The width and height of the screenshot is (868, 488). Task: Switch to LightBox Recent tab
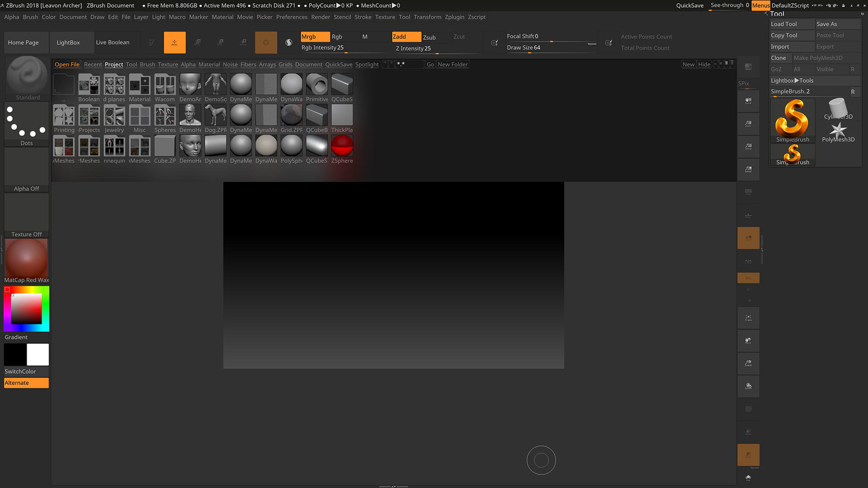93,65
